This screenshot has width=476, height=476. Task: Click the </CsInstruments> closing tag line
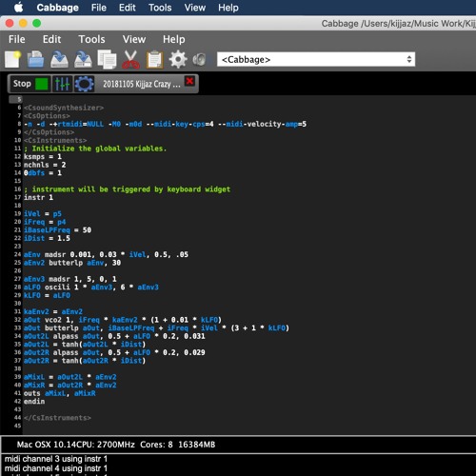57,418
